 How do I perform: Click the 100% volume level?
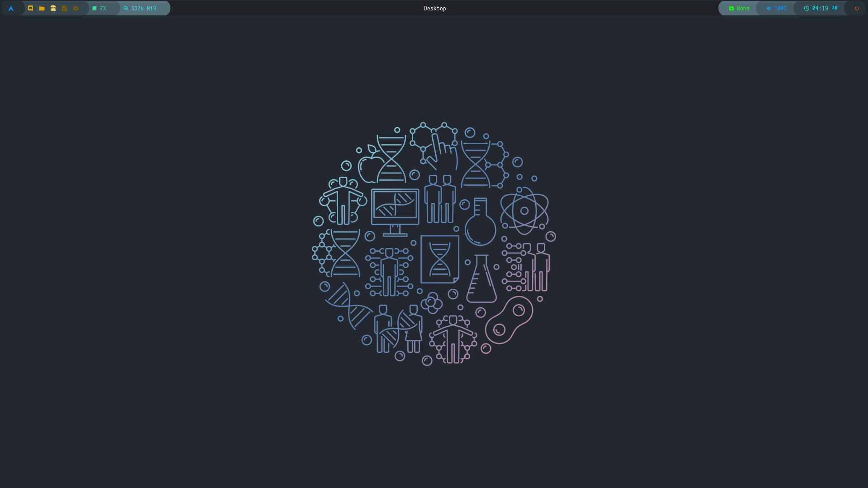[x=780, y=8]
